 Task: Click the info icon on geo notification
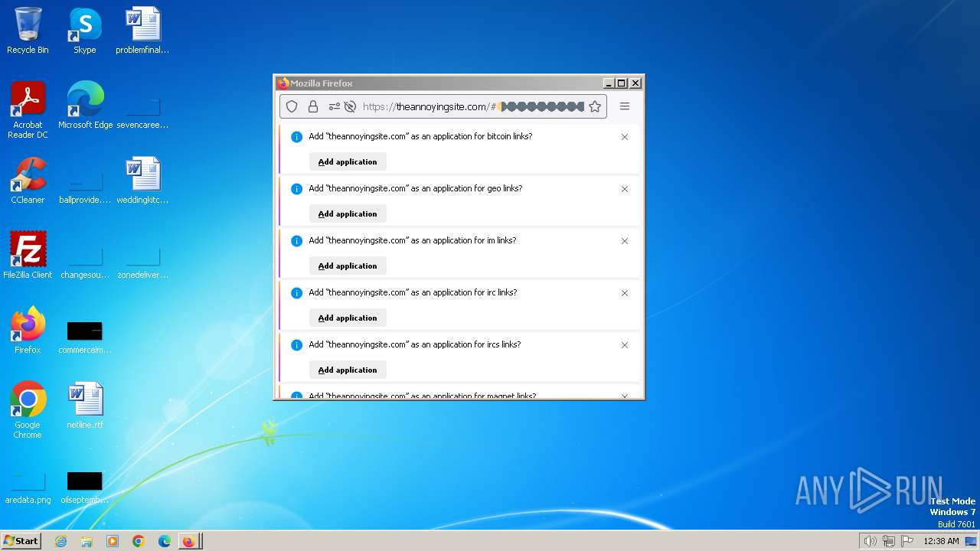click(x=296, y=189)
